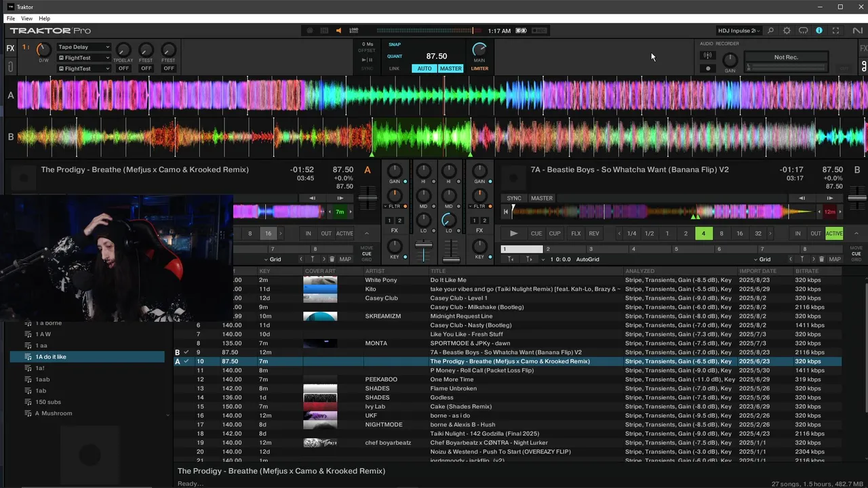Viewport: 868px width, 488px height.
Task: Select loop size 1/4 on deck B
Action: pyautogui.click(x=631, y=233)
